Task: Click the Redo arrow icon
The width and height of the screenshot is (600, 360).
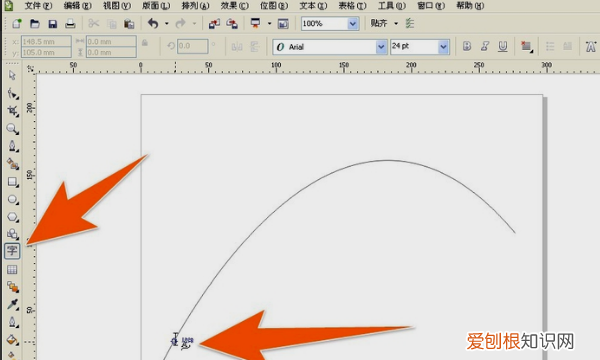Action: click(x=180, y=24)
